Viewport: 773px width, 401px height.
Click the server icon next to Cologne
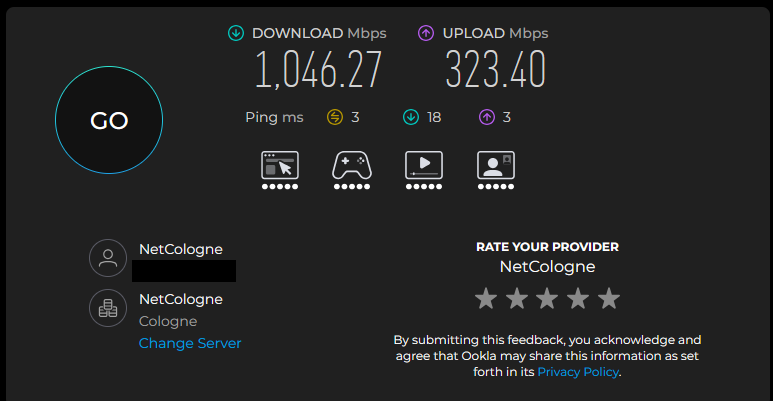coord(108,308)
